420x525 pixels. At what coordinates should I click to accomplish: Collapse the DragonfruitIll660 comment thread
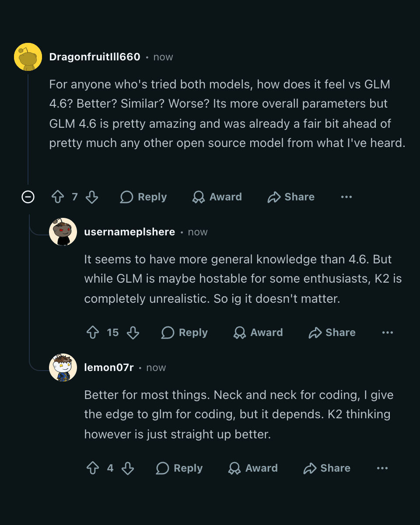coord(28,197)
